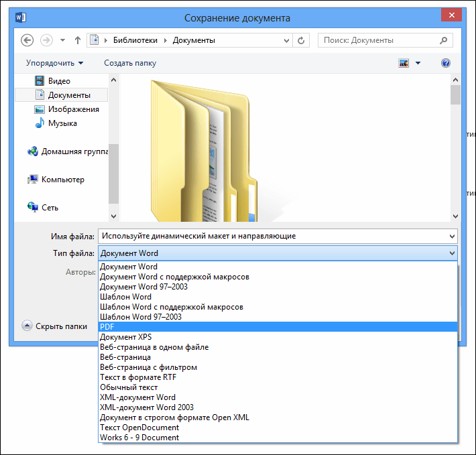Click the Домашняя группа icon
The image size is (476, 455).
click(33, 151)
